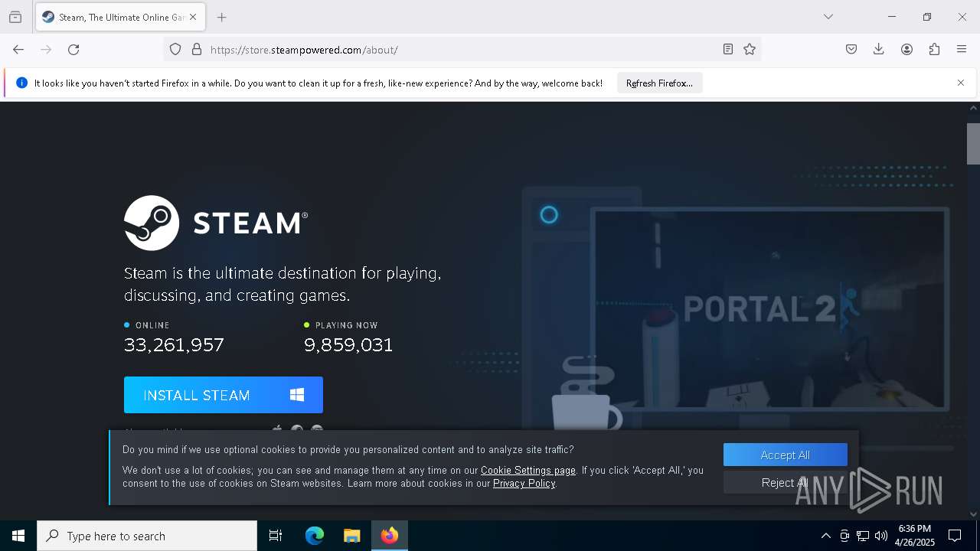Open network status tray icon
The image size is (980, 551).
point(863,536)
